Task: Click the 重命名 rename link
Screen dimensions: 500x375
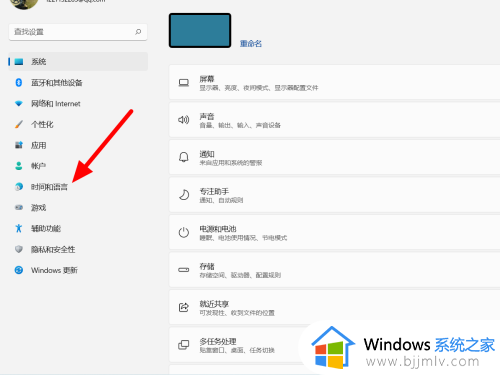Action: tap(251, 44)
